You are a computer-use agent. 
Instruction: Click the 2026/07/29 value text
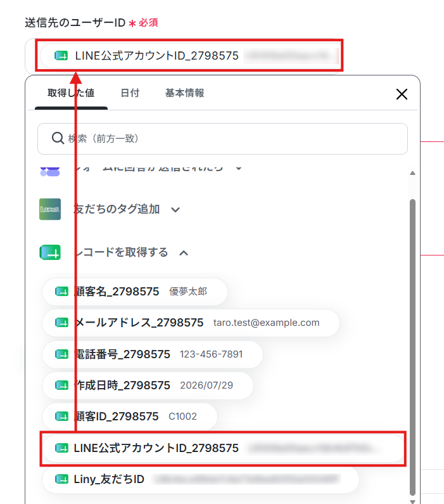tap(206, 385)
